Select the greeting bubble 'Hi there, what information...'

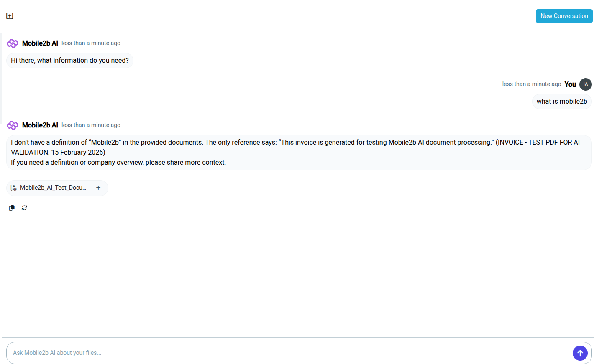point(70,60)
